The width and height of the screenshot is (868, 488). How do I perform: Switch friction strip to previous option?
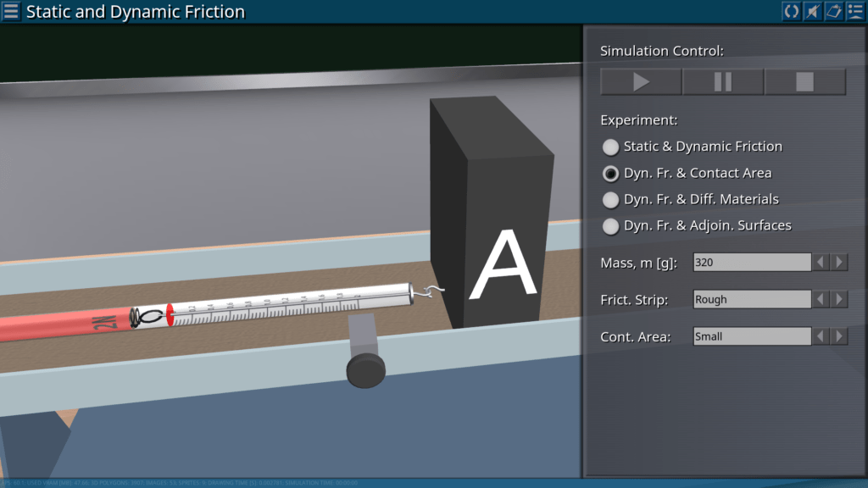click(821, 299)
